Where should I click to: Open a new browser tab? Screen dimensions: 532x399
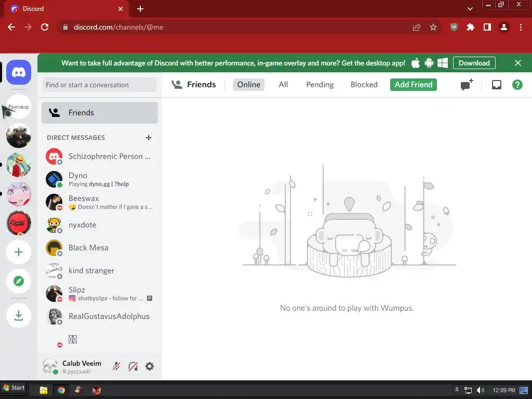click(x=140, y=9)
